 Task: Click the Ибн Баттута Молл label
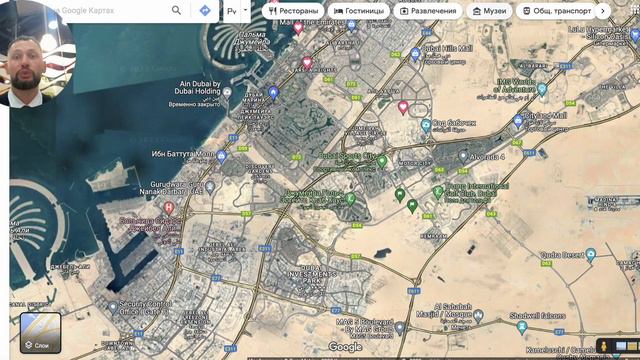(183, 154)
